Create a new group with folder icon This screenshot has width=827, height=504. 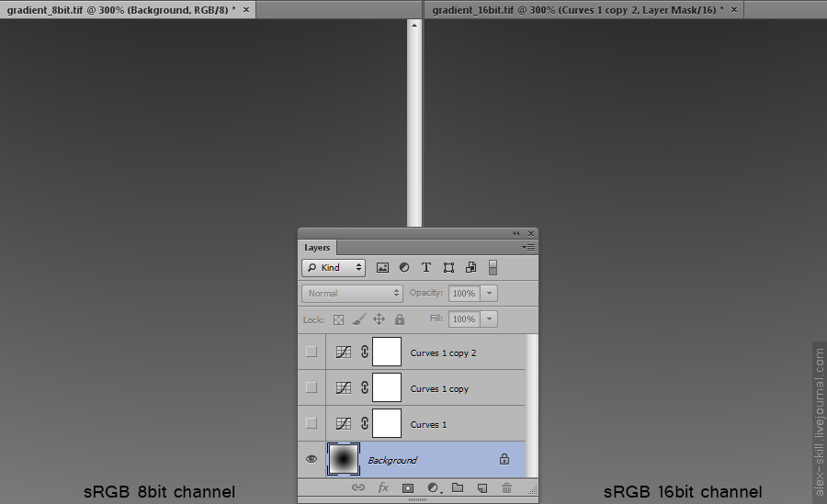458,488
